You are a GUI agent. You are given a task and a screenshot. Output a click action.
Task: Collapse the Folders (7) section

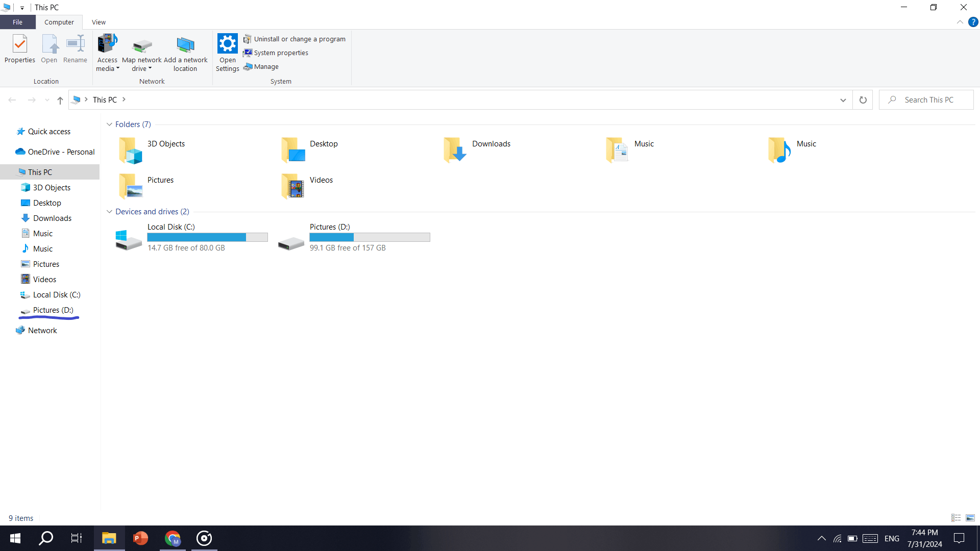click(x=109, y=124)
